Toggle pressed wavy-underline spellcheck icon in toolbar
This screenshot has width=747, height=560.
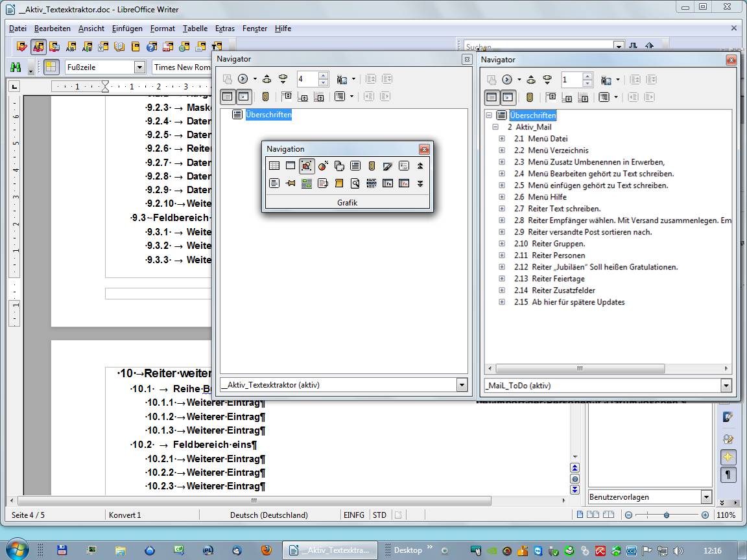click(x=39, y=47)
